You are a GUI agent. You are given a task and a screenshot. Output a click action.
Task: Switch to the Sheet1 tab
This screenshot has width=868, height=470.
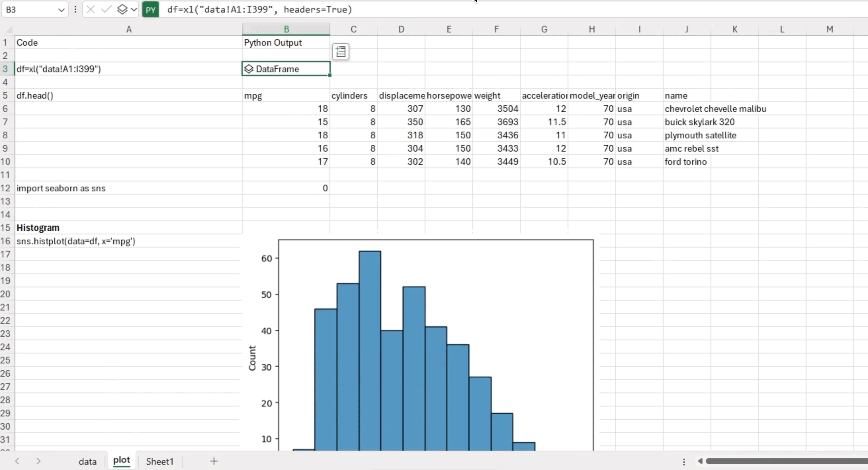click(x=160, y=461)
